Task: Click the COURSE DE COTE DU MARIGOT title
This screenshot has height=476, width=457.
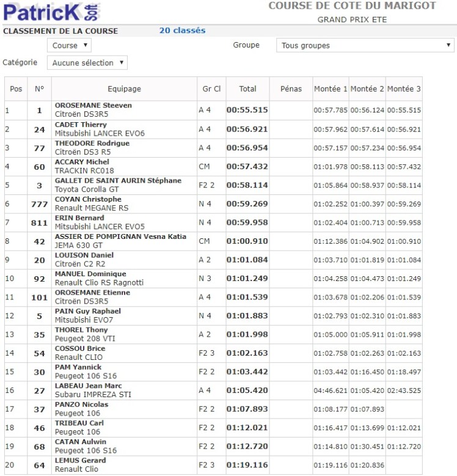Action: [x=352, y=6]
